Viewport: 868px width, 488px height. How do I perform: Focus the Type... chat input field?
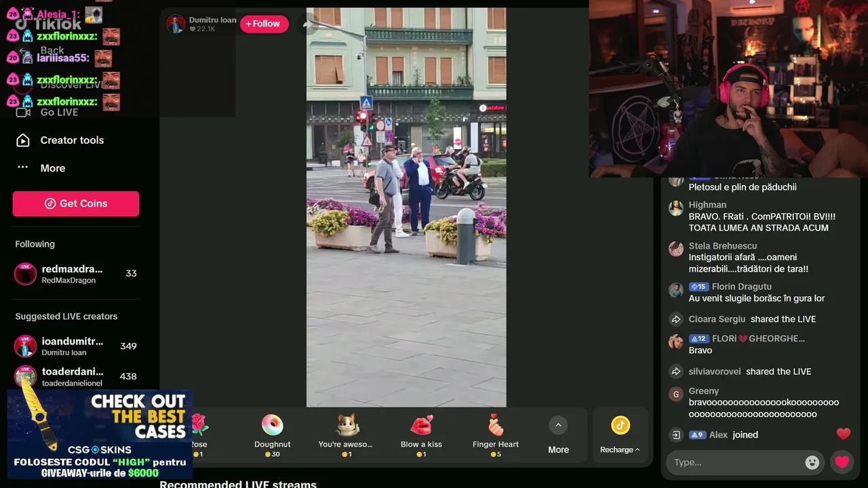click(x=737, y=462)
